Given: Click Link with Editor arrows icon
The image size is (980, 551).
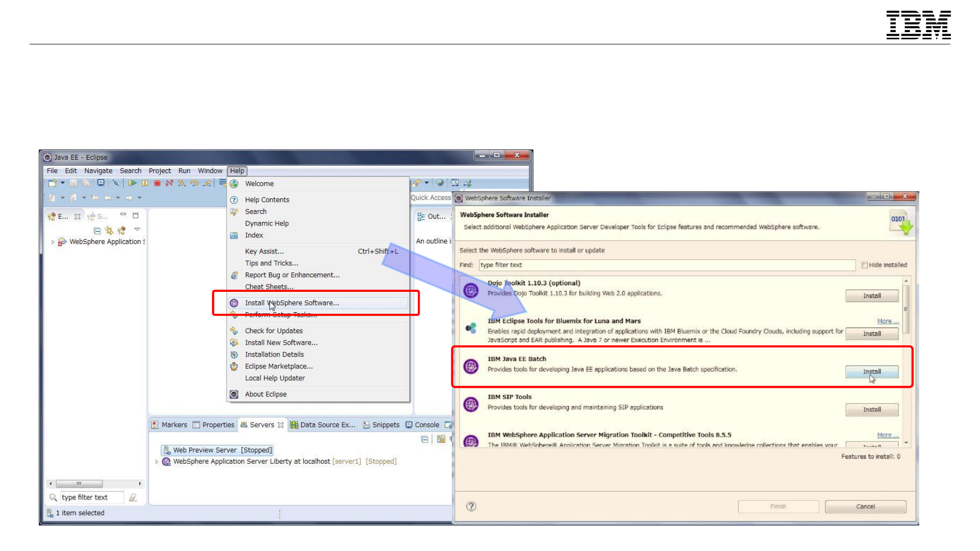Looking at the screenshot, I should tap(109, 231).
